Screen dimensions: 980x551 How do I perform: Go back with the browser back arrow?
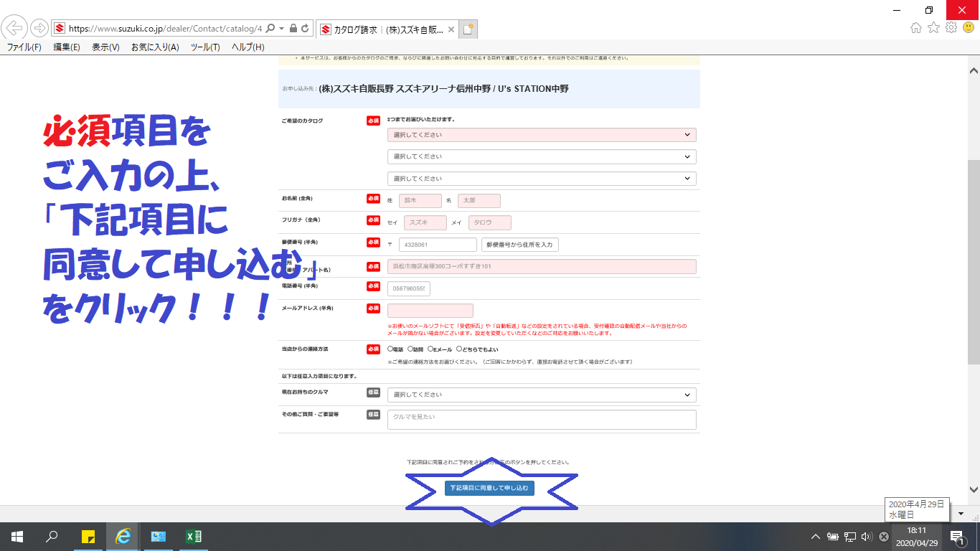click(14, 28)
